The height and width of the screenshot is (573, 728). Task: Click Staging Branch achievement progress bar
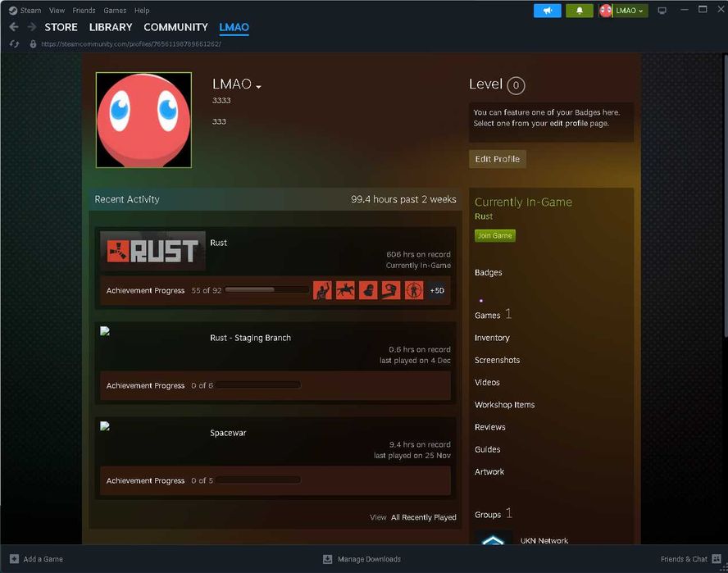[x=257, y=385]
